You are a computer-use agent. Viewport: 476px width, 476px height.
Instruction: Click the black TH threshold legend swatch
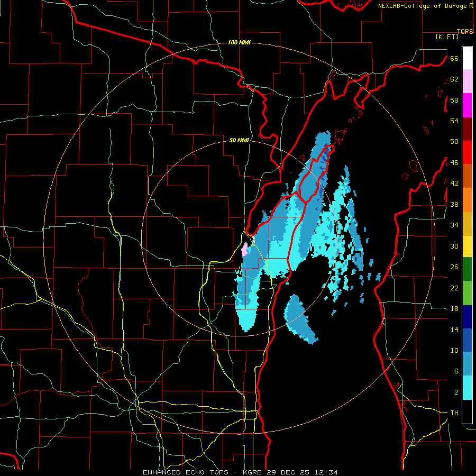point(467,411)
